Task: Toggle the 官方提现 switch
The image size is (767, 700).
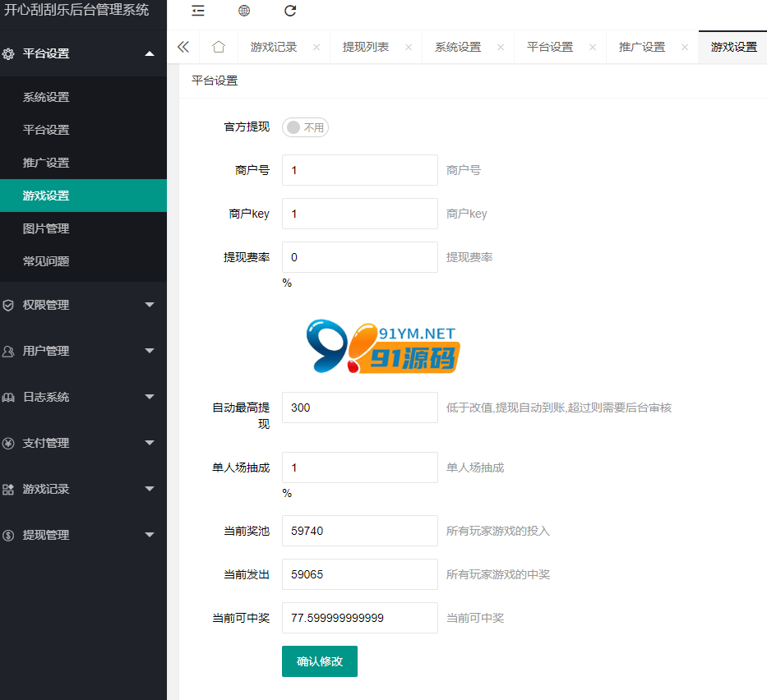Action: point(305,127)
